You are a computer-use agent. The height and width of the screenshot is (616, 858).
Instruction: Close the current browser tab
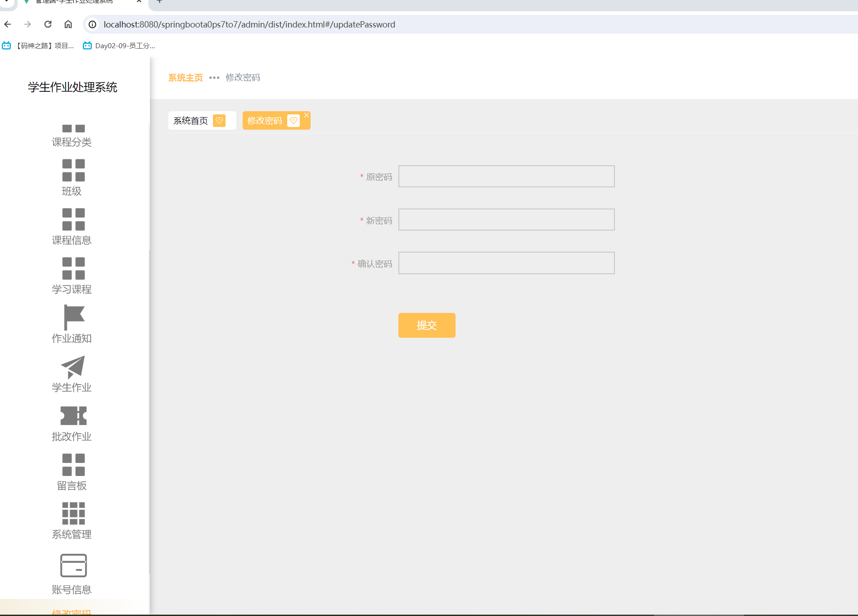[x=139, y=1]
